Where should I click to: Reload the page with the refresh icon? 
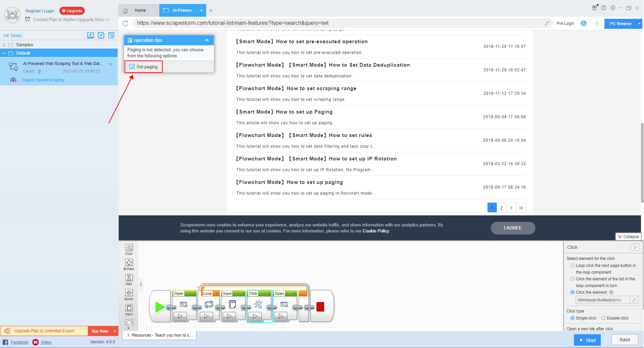(125, 23)
